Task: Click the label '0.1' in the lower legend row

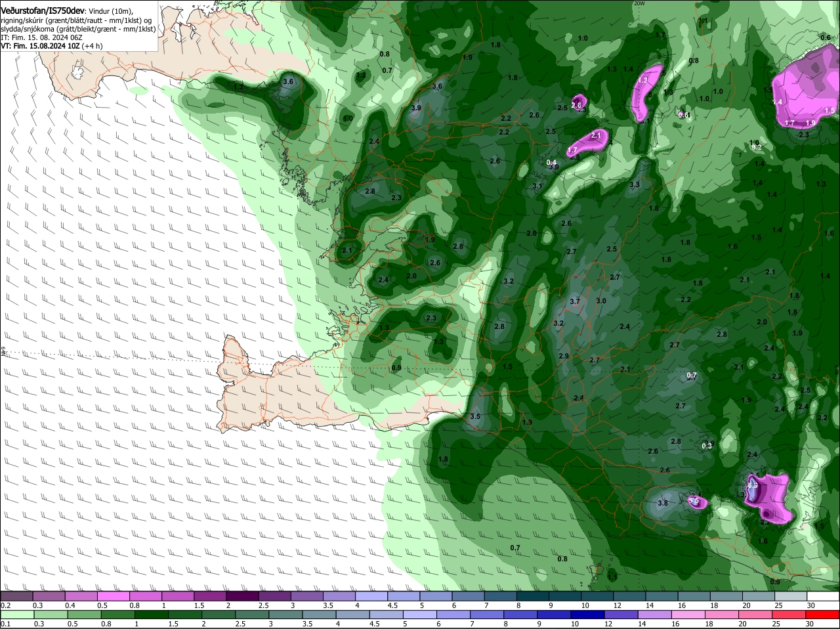Action: click(5, 624)
